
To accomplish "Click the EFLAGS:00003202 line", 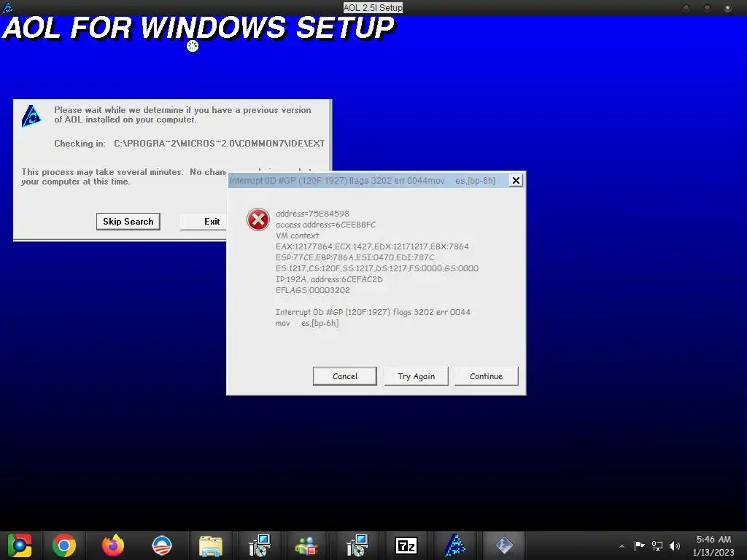I will (312, 290).
